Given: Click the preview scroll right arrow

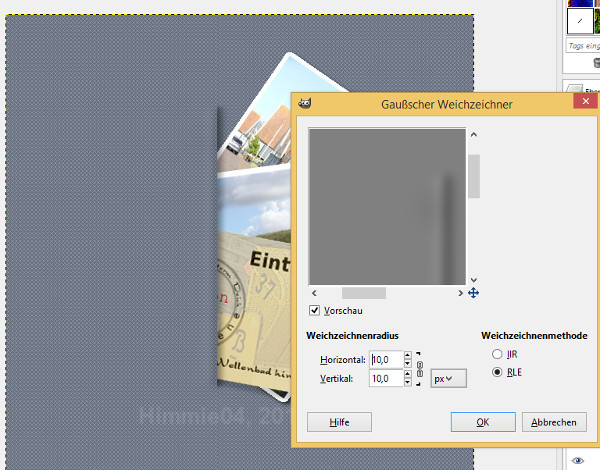Looking at the screenshot, I should (x=460, y=293).
